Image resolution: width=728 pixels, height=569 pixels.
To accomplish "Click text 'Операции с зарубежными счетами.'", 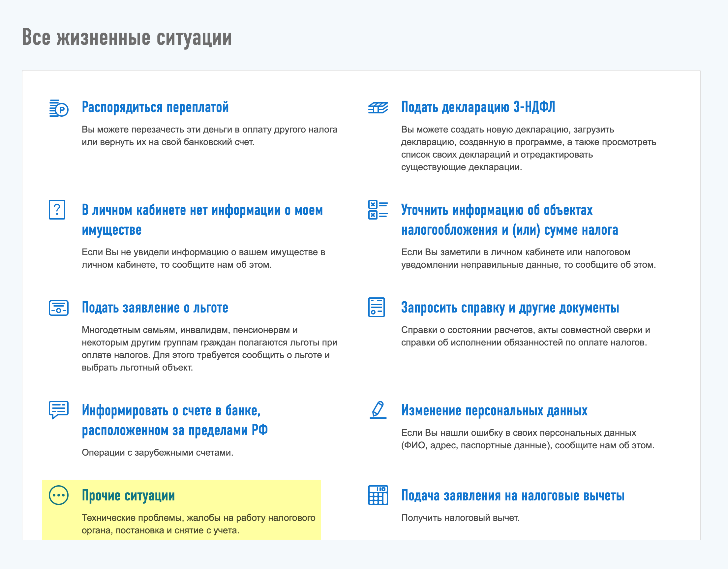I will (157, 452).
